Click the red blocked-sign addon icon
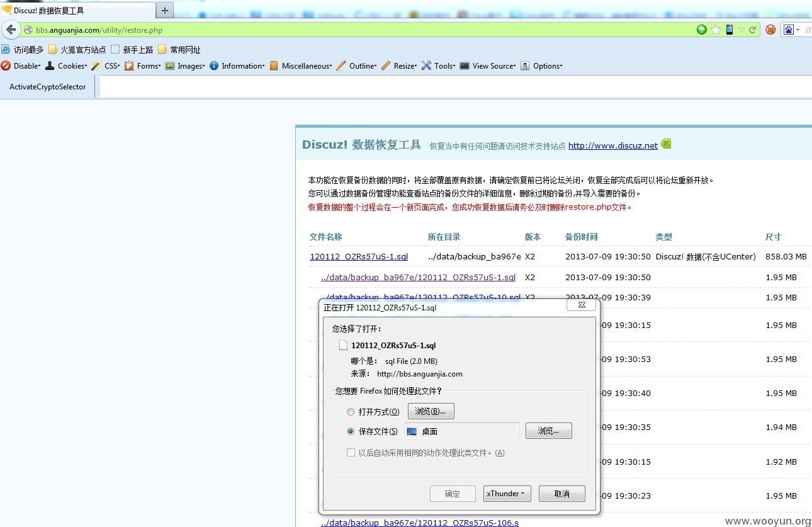This screenshot has height=527, width=812. (770, 30)
